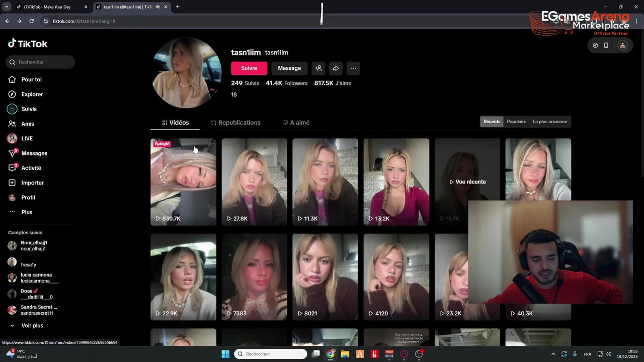Image resolution: width=644 pixels, height=362 pixels.
Task: Expand Voir plus followed accounts
Action: pyautogui.click(x=27, y=326)
